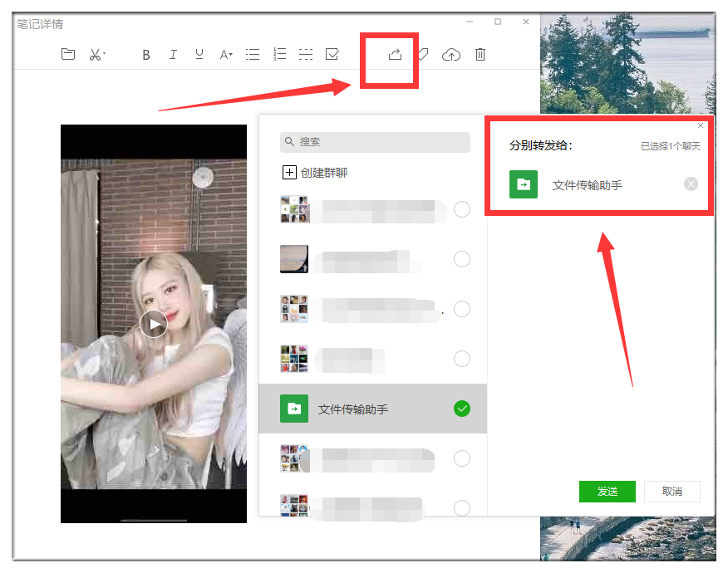
Task: Toggle bold formatting
Action: pos(145,55)
